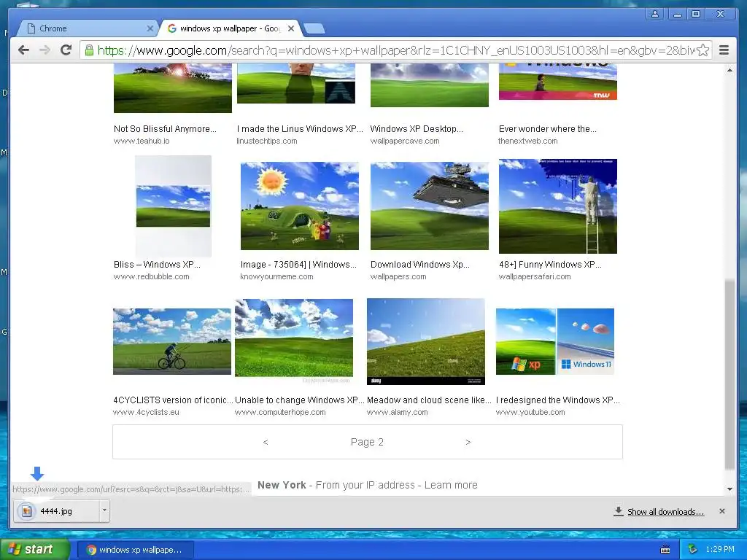The height and width of the screenshot is (560, 747).
Task: Open the downloaded 4444.jpg file
Action: pos(56,511)
